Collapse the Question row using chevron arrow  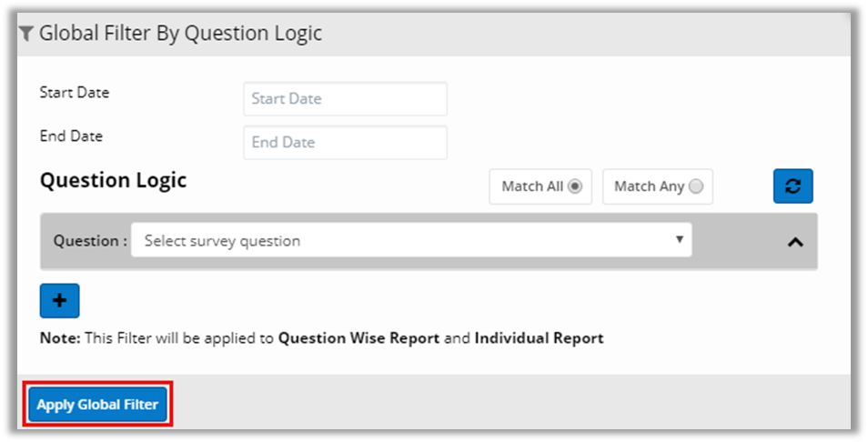794,242
